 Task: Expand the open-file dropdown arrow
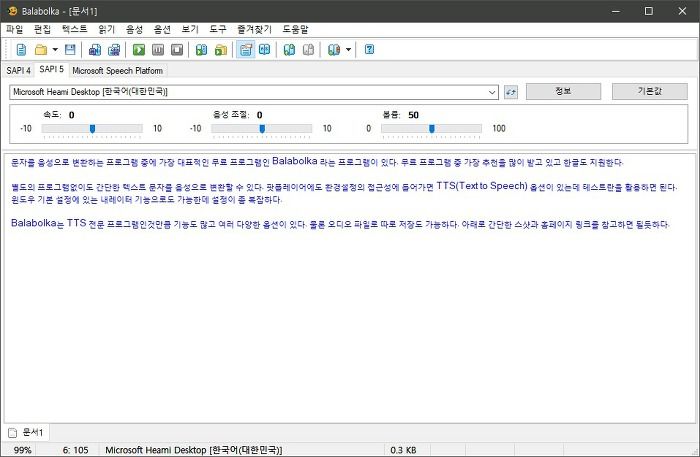pos(55,50)
